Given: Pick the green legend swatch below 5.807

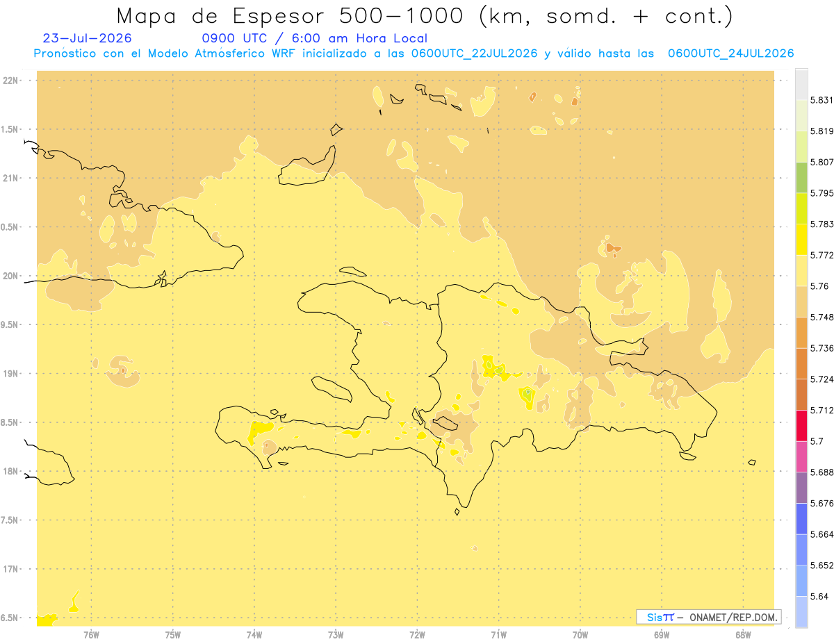Looking at the screenshot, I should 801,177.
